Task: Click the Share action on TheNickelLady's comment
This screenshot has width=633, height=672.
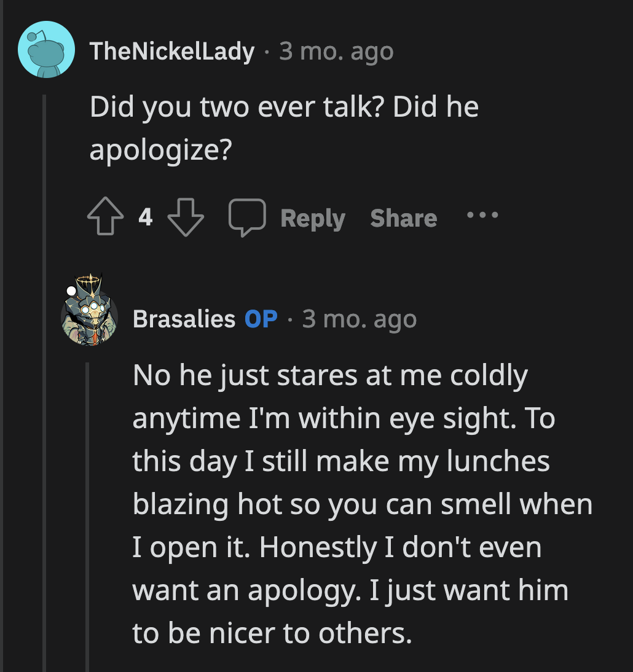Action: coord(404,217)
